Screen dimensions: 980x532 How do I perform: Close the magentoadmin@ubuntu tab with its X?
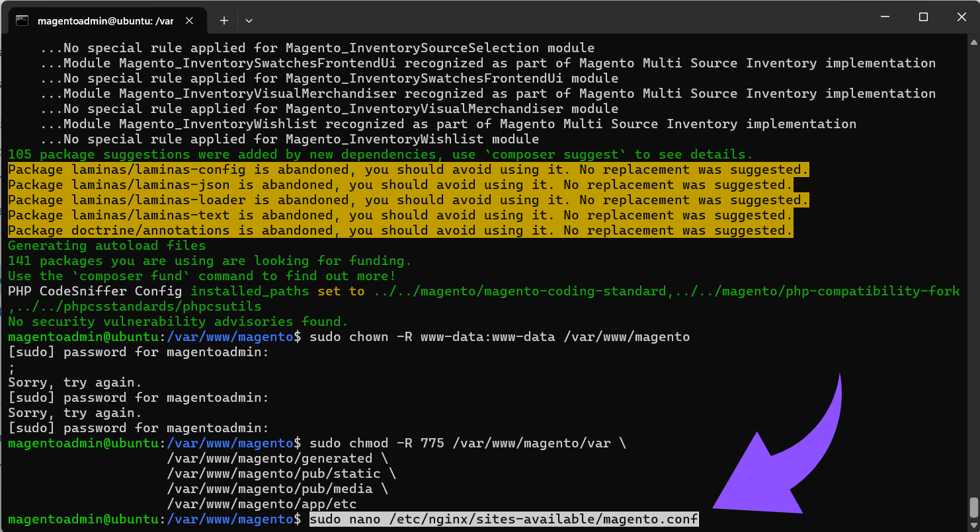(x=190, y=20)
